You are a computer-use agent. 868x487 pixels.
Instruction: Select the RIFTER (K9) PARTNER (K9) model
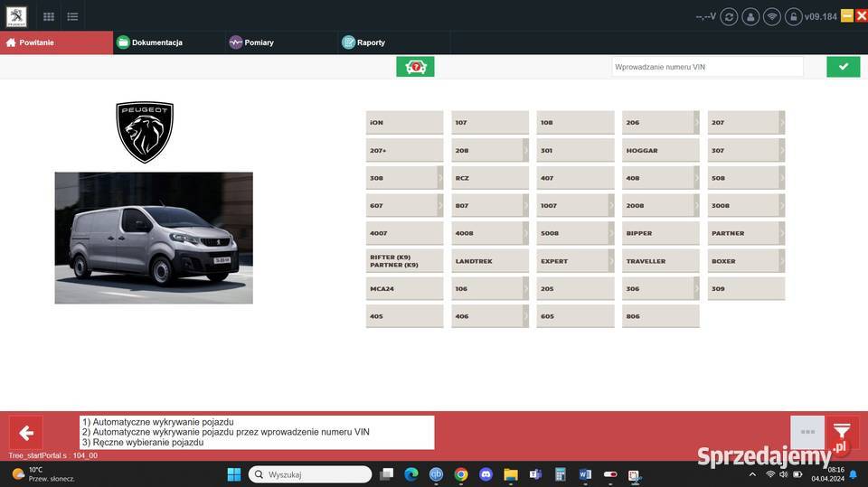(x=405, y=261)
